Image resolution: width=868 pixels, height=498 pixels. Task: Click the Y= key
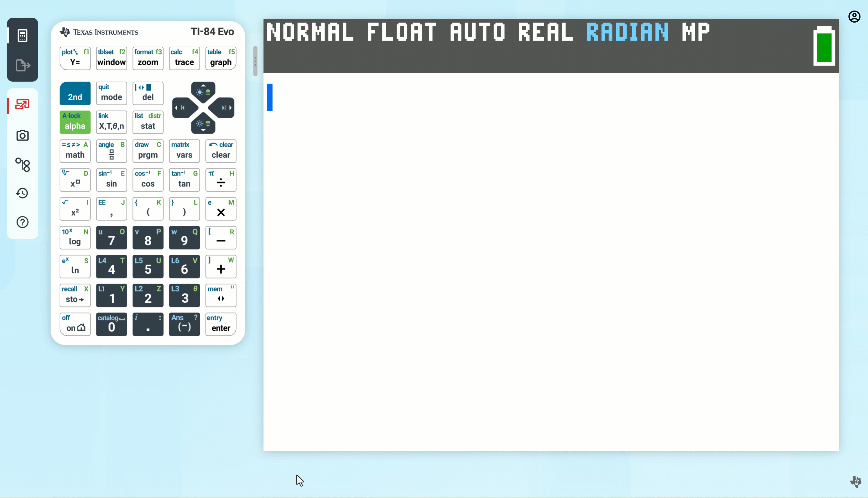[75, 58]
